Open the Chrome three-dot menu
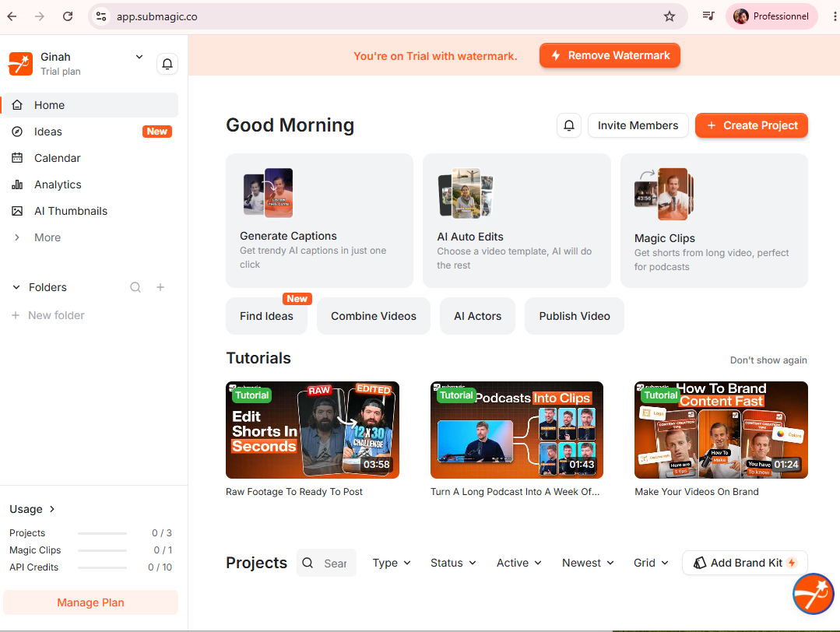Image resolution: width=840 pixels, height=632 pixels. click(x=834, y=16)
